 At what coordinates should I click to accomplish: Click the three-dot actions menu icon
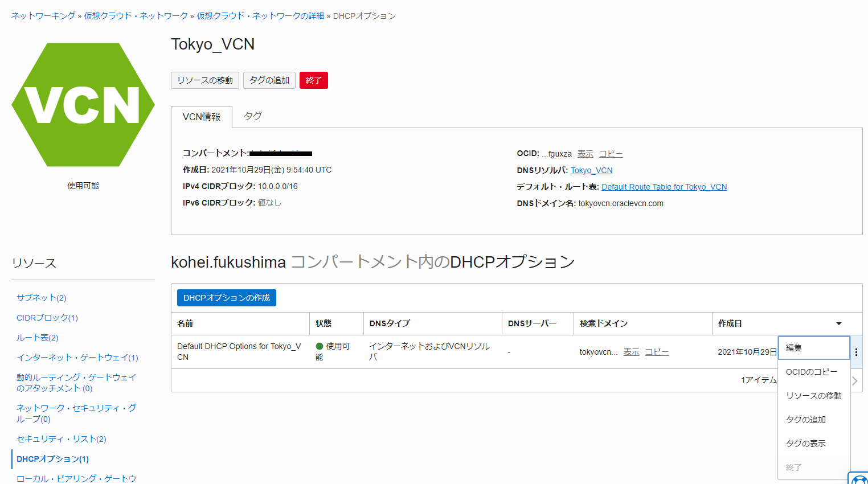(x=856, y=352)
